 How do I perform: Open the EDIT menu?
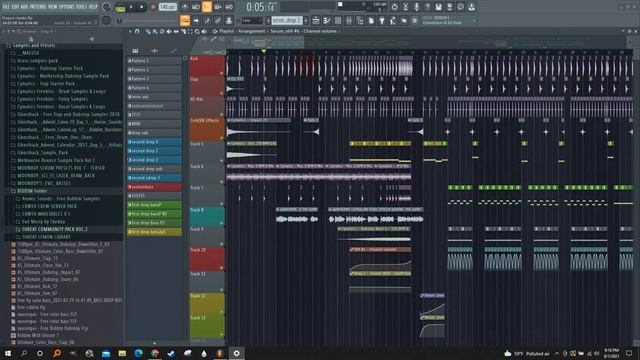(x=17, y=7)
